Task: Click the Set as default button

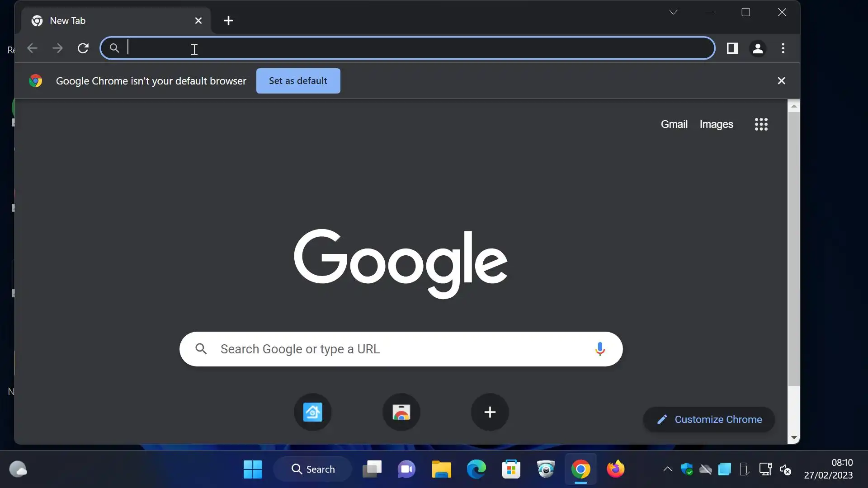Action: [298, 81]
